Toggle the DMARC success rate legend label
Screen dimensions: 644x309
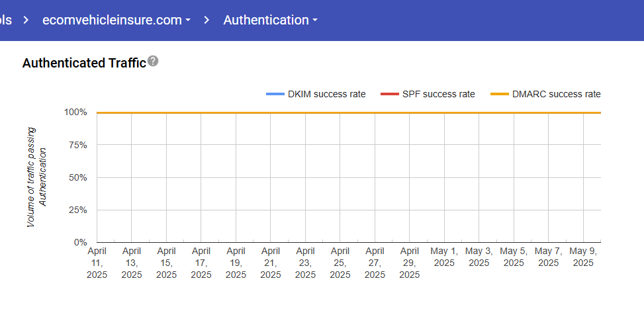pyautogui.click(x=556, y=95)
